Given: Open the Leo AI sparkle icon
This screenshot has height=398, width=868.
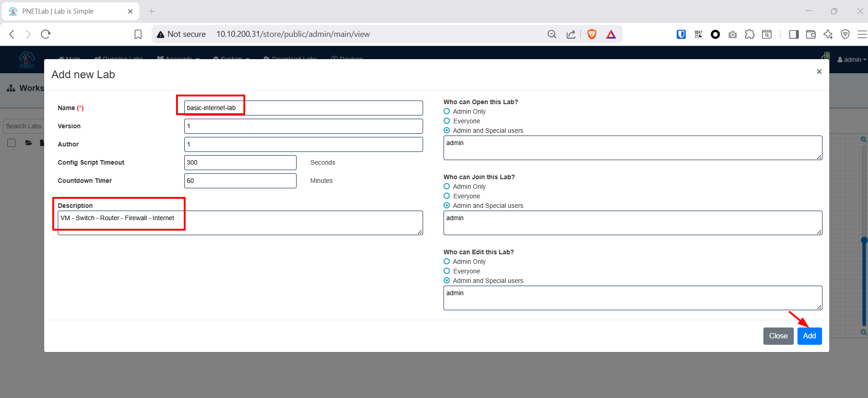Looking at the screenshot, I should (x=828, y=34).
